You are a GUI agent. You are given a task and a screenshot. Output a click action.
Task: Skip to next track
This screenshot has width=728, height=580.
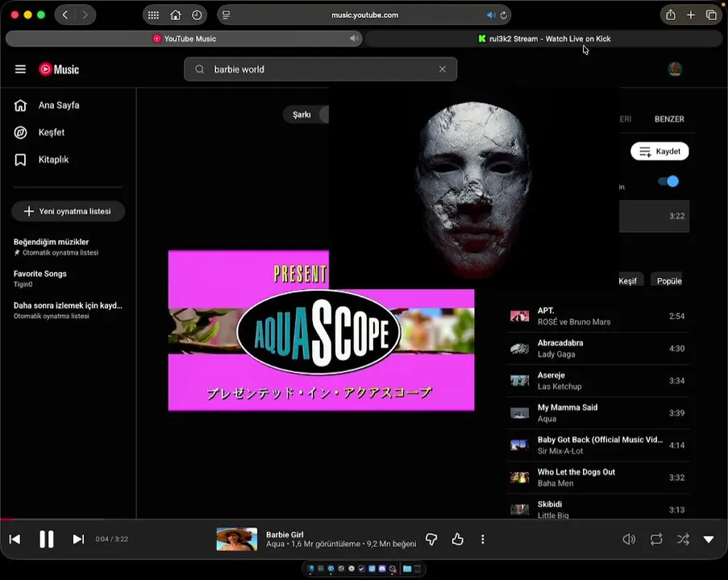pyautogui.click(x=78, y=539)
